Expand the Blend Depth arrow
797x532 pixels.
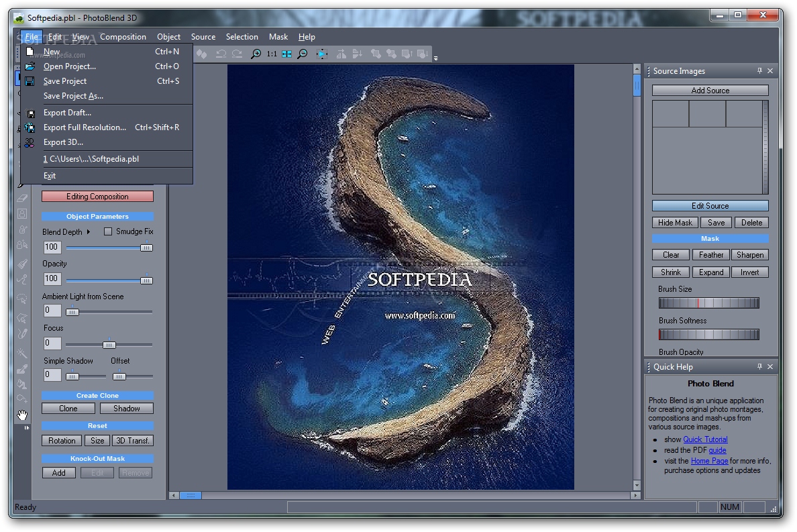click(89, 231)
